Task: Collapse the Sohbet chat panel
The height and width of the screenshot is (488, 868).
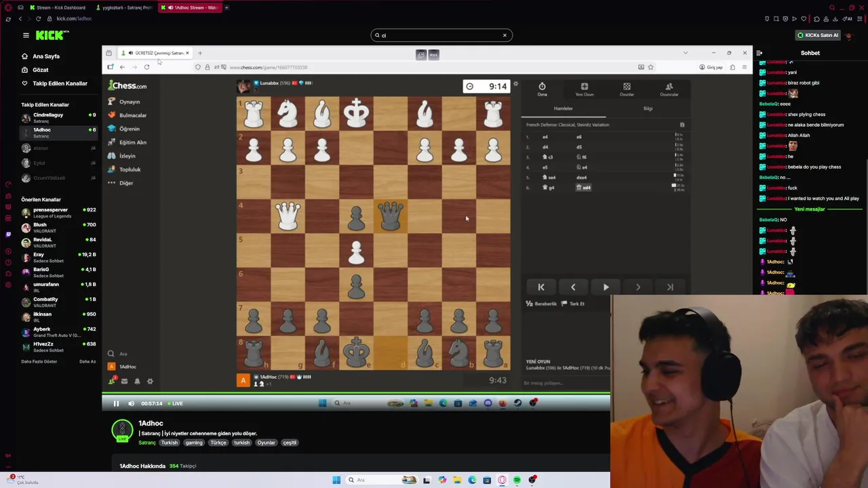Action: tap(759, 53)
